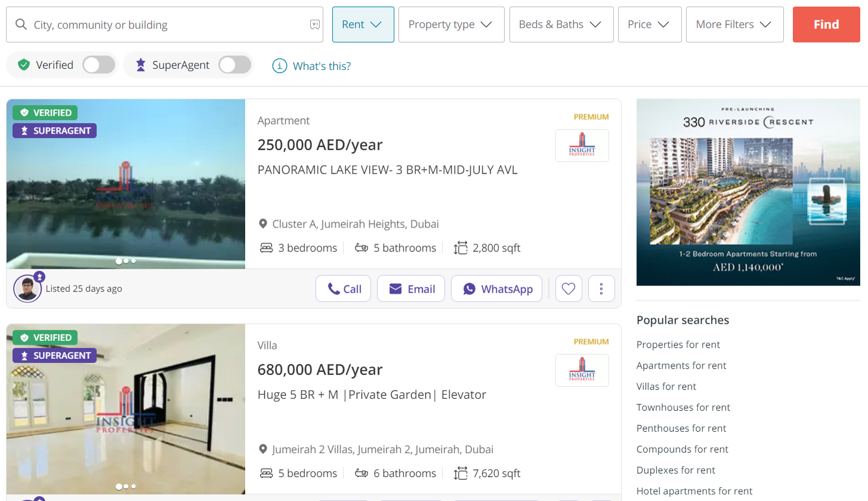Click image pagination dots on villa photo
Image resolution: width=868 pixels, height=501 pixels.
(126, 486)
